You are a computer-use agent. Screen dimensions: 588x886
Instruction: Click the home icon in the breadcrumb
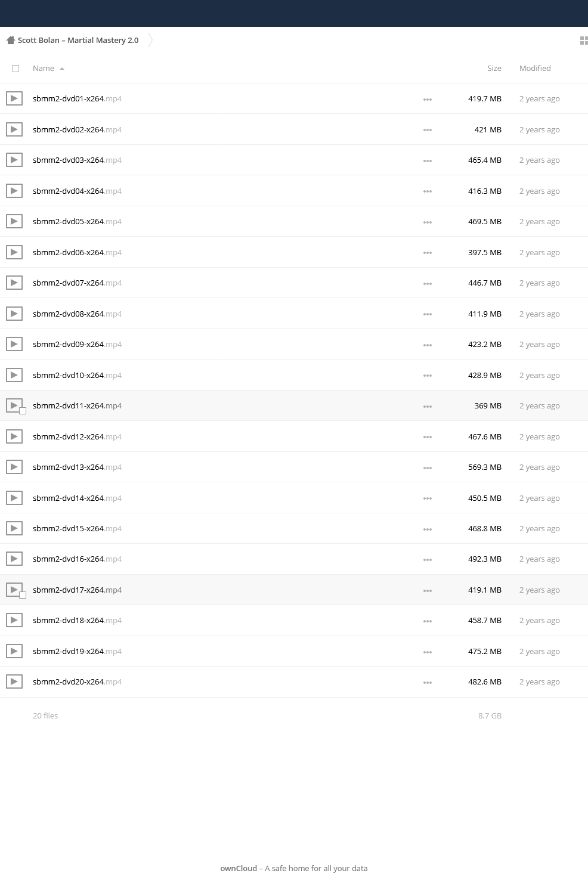click(10, 41)
